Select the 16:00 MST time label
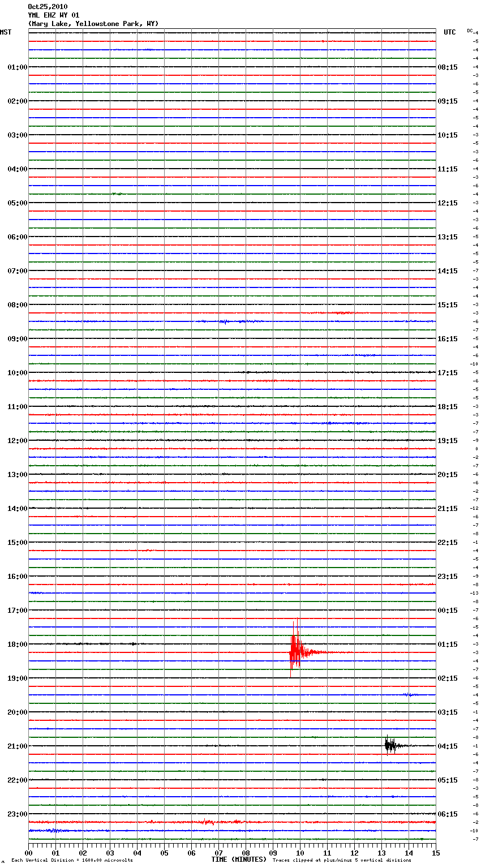The width and height of the screenshot is (481, 868). (x=17, y=577)
